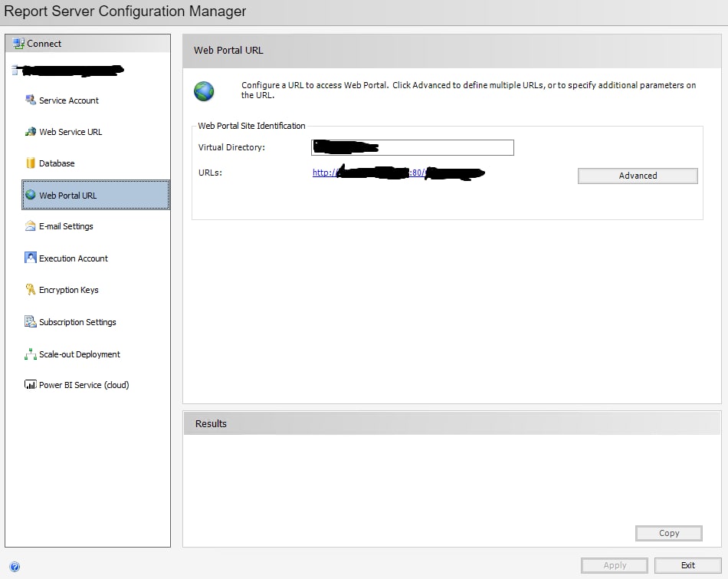Viewport: 728px width, 579px height.
Task: Click the Report Server Configuration Manager title
Action: click(125, 12)
